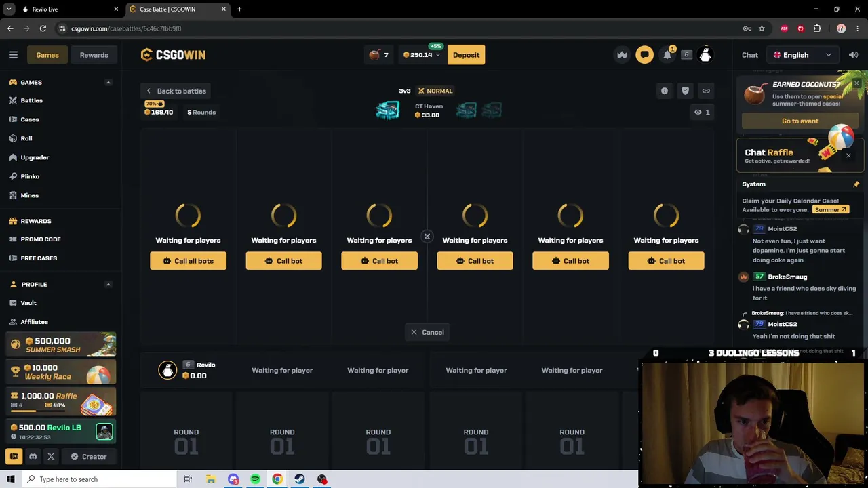This screenshot has height=488, width=868.
Task: Click the spectators eye counter
Action: click(x=702, y=112)
